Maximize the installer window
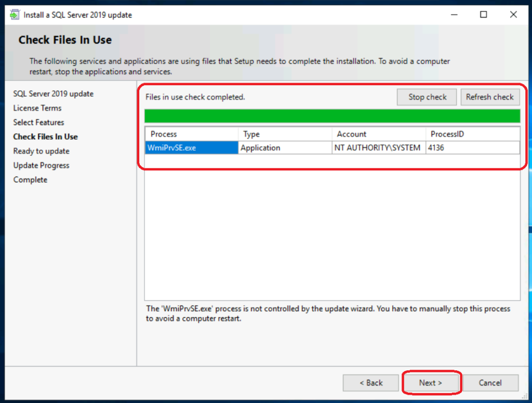This screenshot has width=532, height=403. 484,15
